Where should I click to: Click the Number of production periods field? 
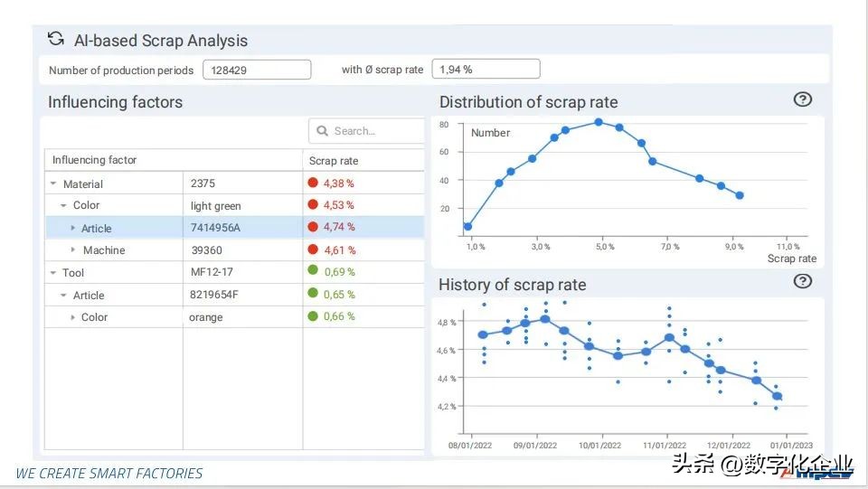256,70
